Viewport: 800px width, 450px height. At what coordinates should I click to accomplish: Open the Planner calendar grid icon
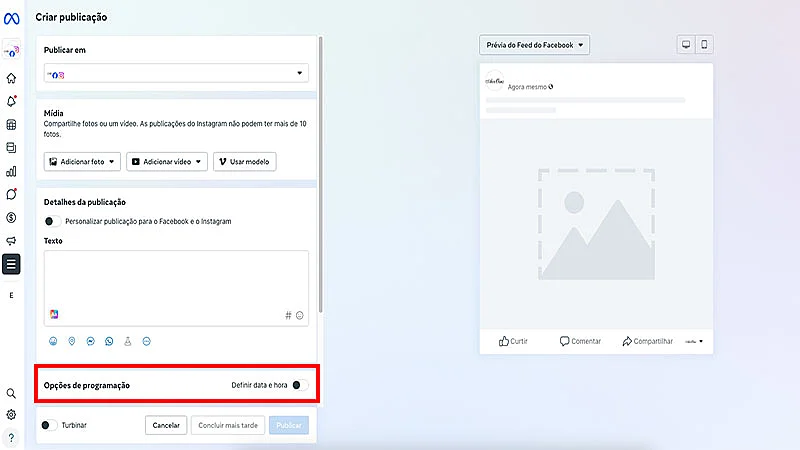pyautogui.click(x=11, y=124)
